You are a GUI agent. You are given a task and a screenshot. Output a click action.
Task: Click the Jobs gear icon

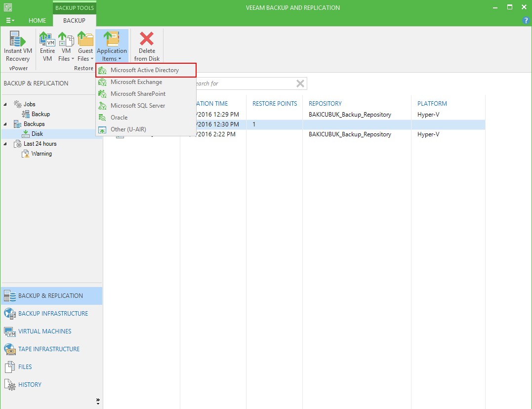coord(18,104)
